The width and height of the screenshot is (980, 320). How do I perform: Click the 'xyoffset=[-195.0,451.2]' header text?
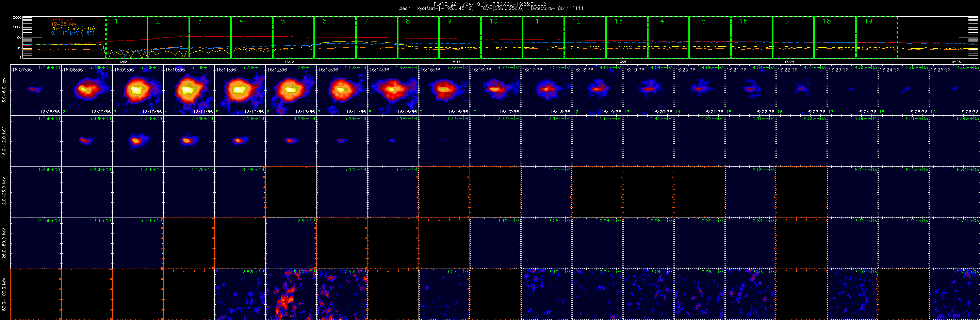(445, 9)
